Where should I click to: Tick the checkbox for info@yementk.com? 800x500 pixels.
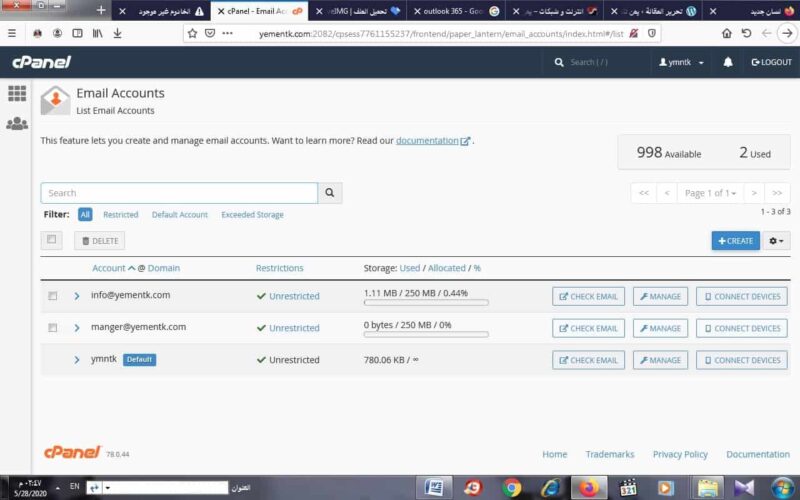[x=53, y=296]
